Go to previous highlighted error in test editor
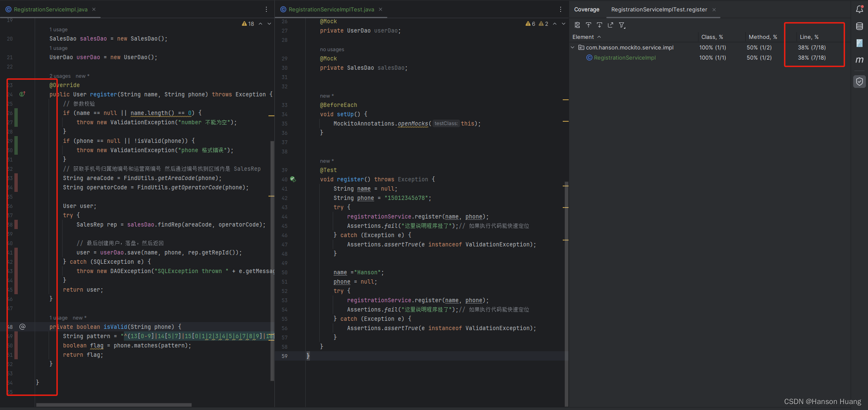 point(555,24)
